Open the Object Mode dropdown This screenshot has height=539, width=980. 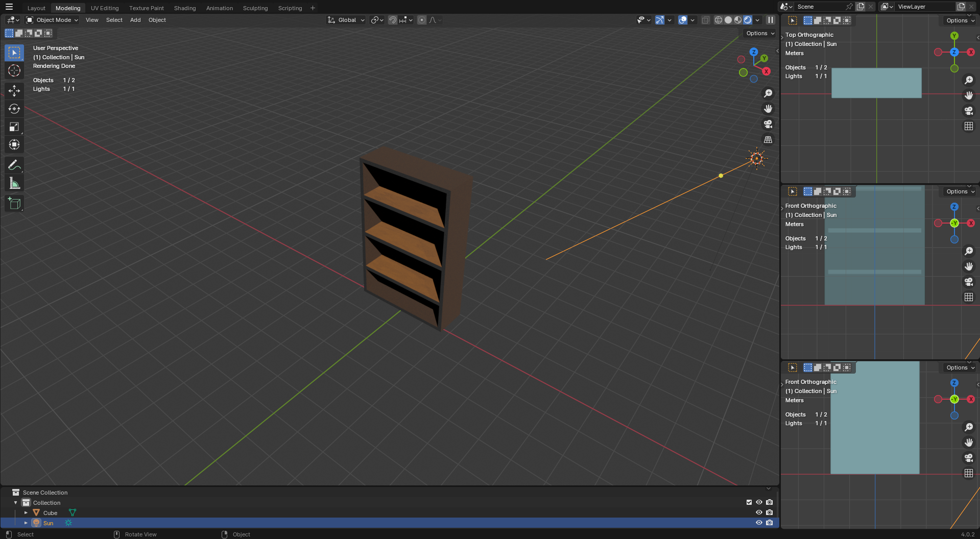pyautogui.click(x=53, y=20)
